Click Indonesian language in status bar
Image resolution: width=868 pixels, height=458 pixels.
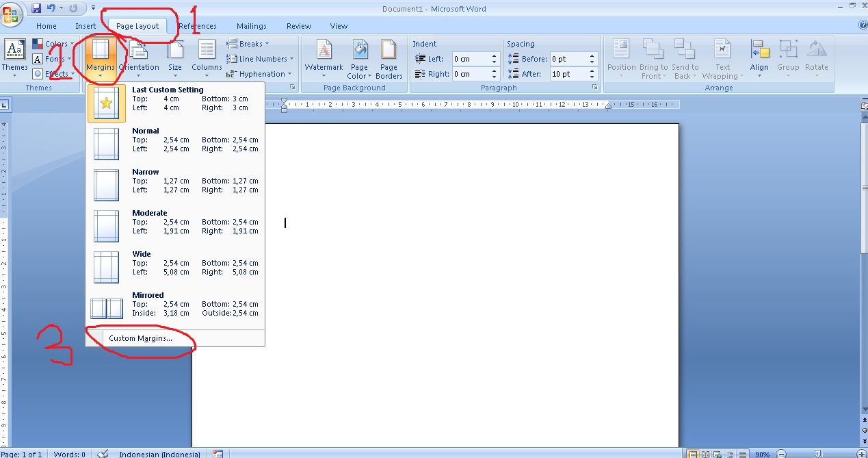click(159, 454)
